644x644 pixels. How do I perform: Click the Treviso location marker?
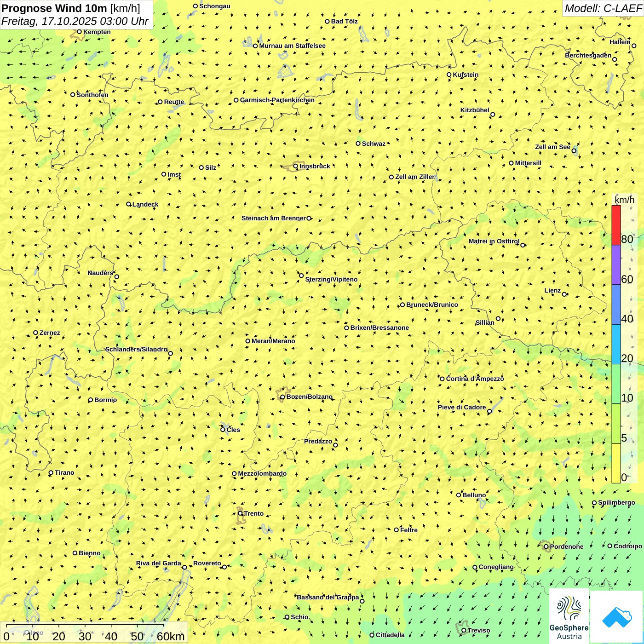click(x=464, y=630)
